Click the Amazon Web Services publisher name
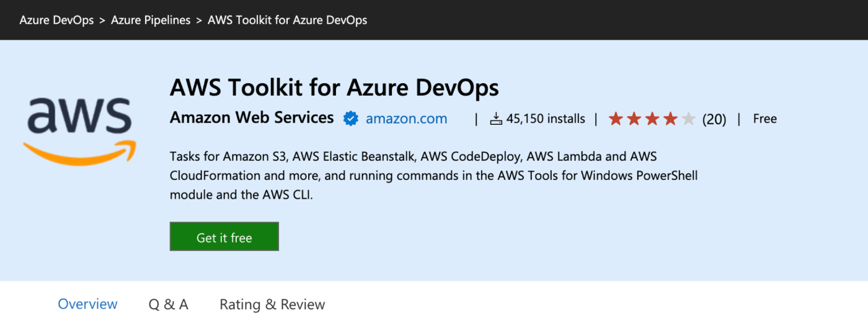The width and height of the screenshot is (868, 321). [252, 117]
